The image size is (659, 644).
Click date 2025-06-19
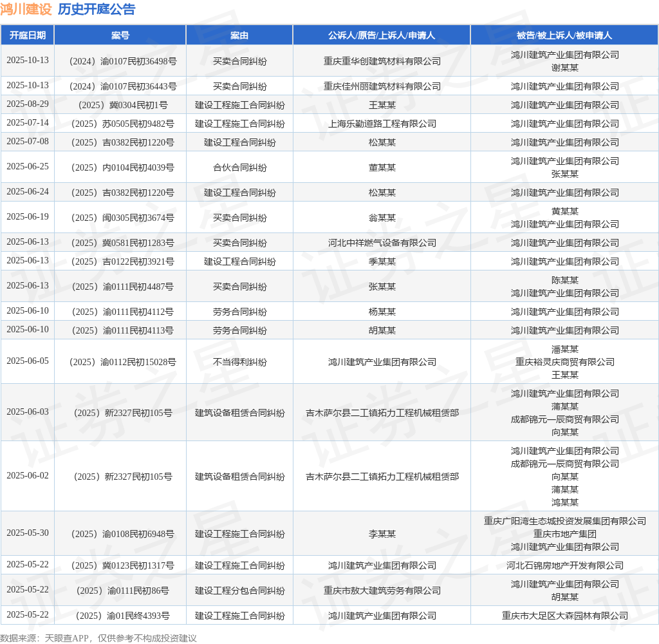coord(28,216)
